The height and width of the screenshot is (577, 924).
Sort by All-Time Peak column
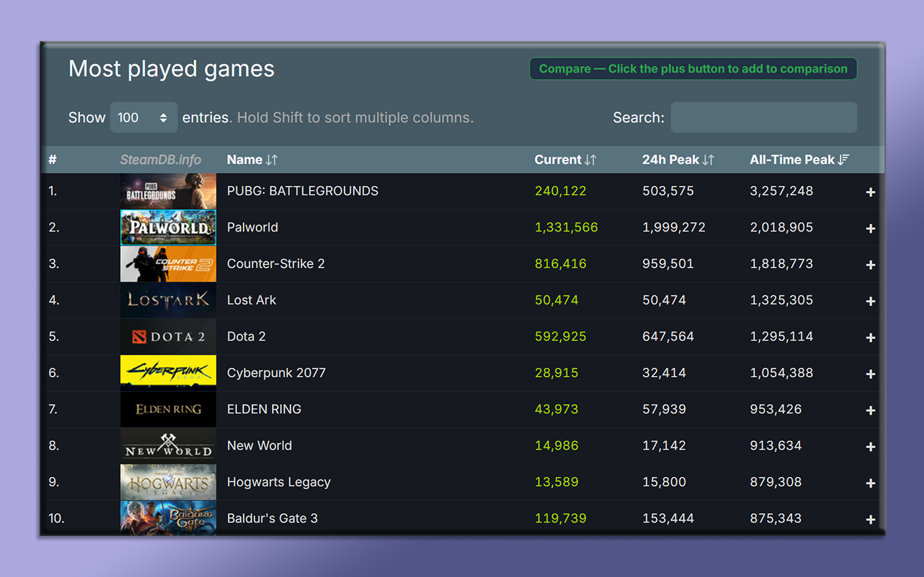click(x=799, y=160)
